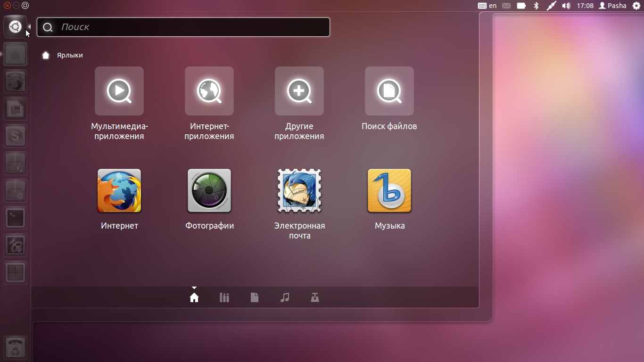Click the Мультимедиа-приложения label
The height and width of the screenshot is (362, 644).
(x=119, y=131)
